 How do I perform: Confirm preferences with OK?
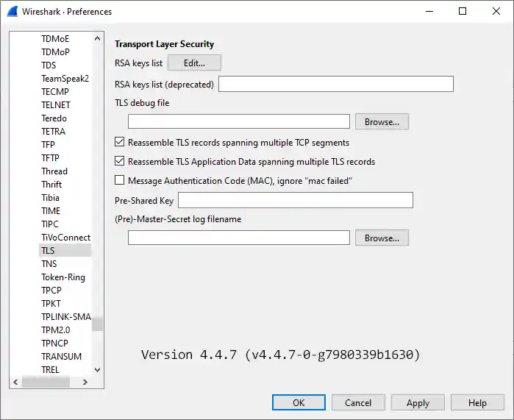(x=299, y=402)
